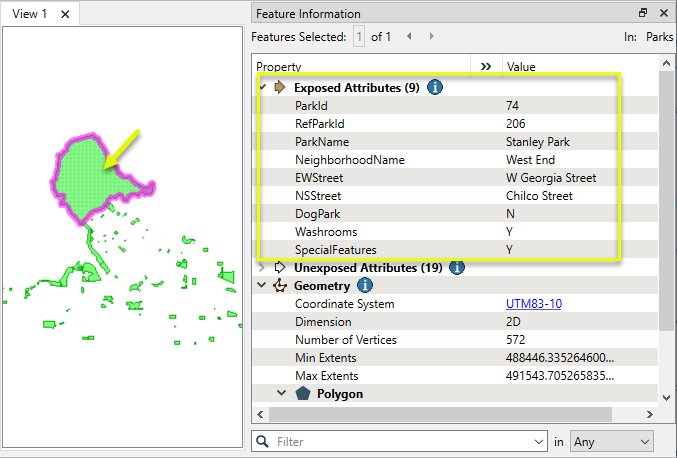Viewport: 677px width, 458px height.
Task: Click the info icon beside Unexposed Attributes
Action: coord(457,268)
